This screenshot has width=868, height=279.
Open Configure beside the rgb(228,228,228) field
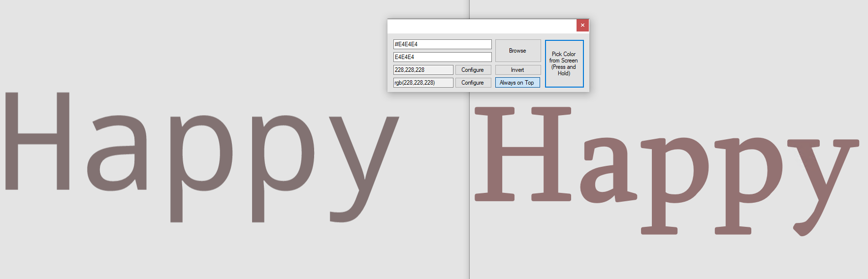click(473, 83)
